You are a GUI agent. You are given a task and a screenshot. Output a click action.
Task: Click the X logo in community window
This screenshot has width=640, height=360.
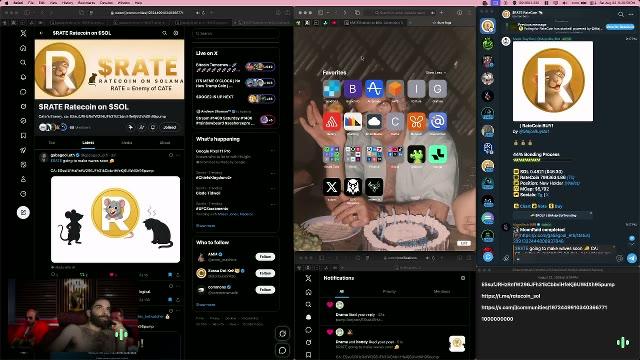23,33
